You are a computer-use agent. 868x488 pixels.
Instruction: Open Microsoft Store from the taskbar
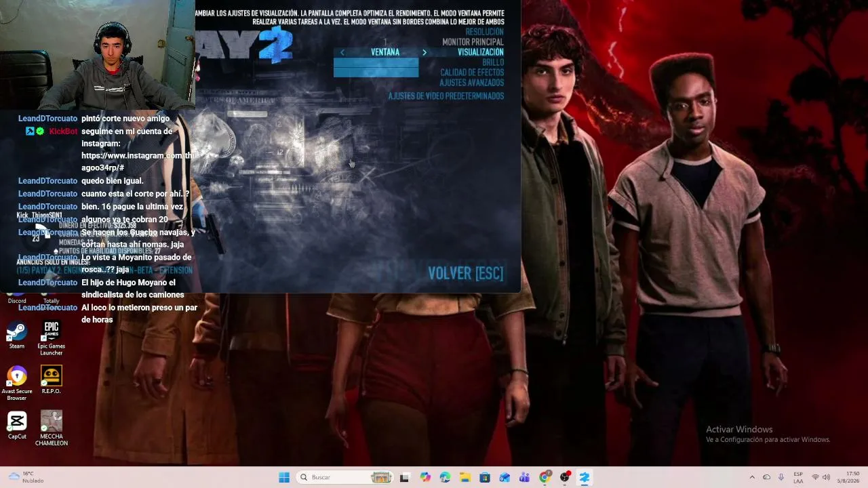click(x=485, y=477)
